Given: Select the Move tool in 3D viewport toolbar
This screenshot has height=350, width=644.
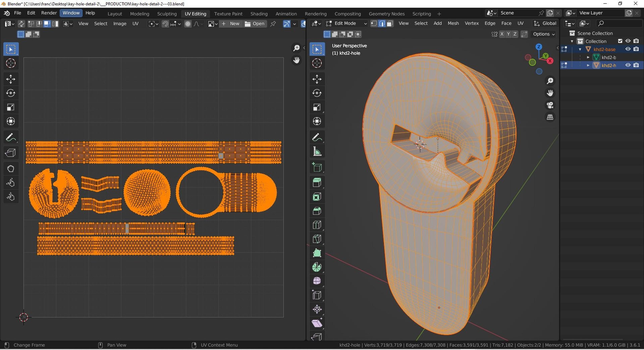Looking at the screenshot, I should 317,79.
